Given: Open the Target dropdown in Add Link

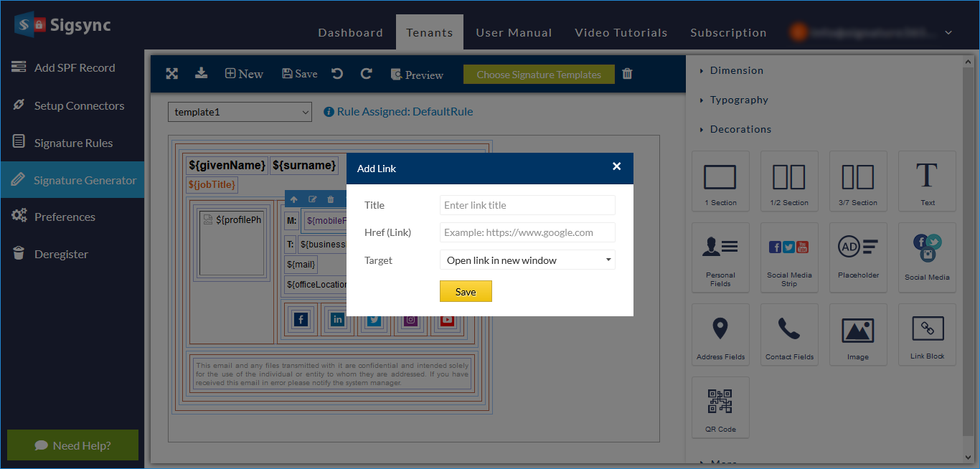Looking at the screenshot, I should pos(527,260).
